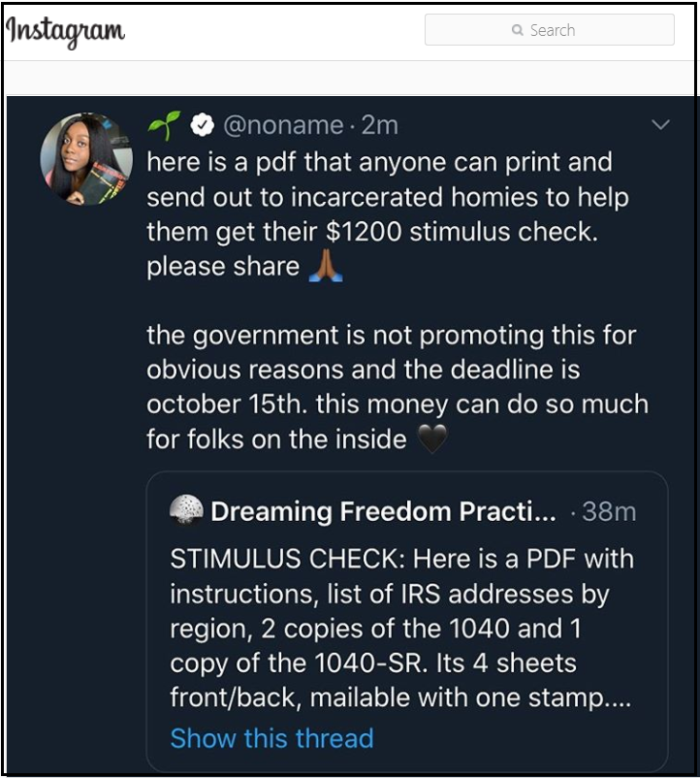Image resolution: width=700 pixels, height=778 pixels.
Task: Click the praying hands emoji
Action: coord(325,267)
